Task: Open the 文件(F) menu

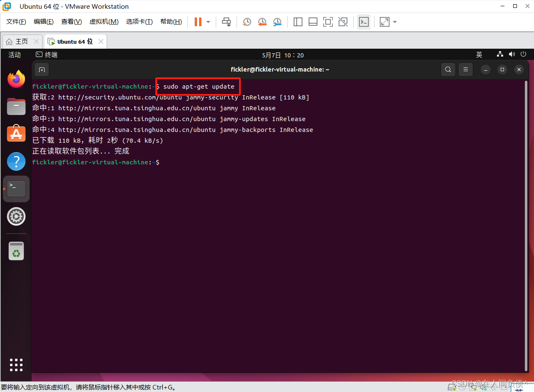Action: pos(16,22)
